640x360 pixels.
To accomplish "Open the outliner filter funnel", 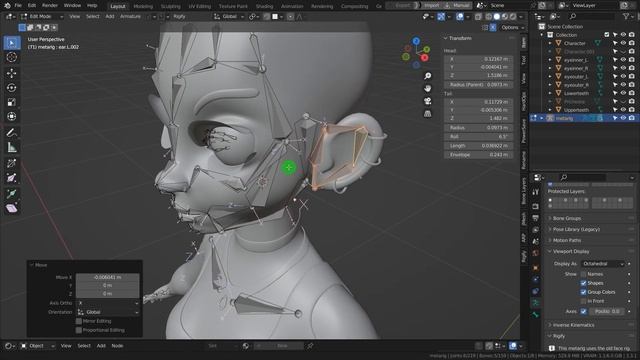I will coord(626,16).
